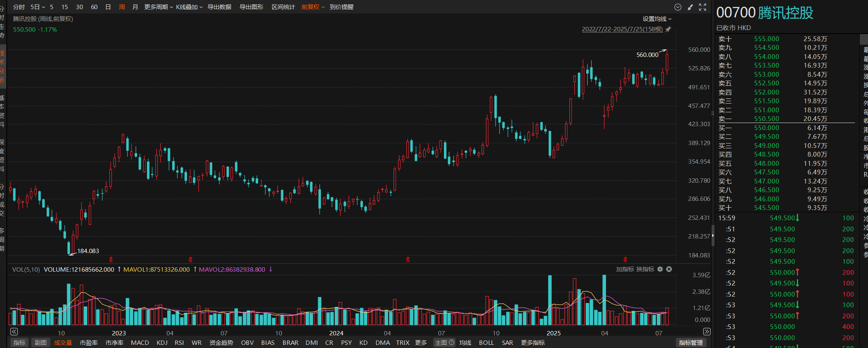This screenshot has width=868, height=348.
Task: Switch to monthly 月 K-line period
Action: coord(135,7)
